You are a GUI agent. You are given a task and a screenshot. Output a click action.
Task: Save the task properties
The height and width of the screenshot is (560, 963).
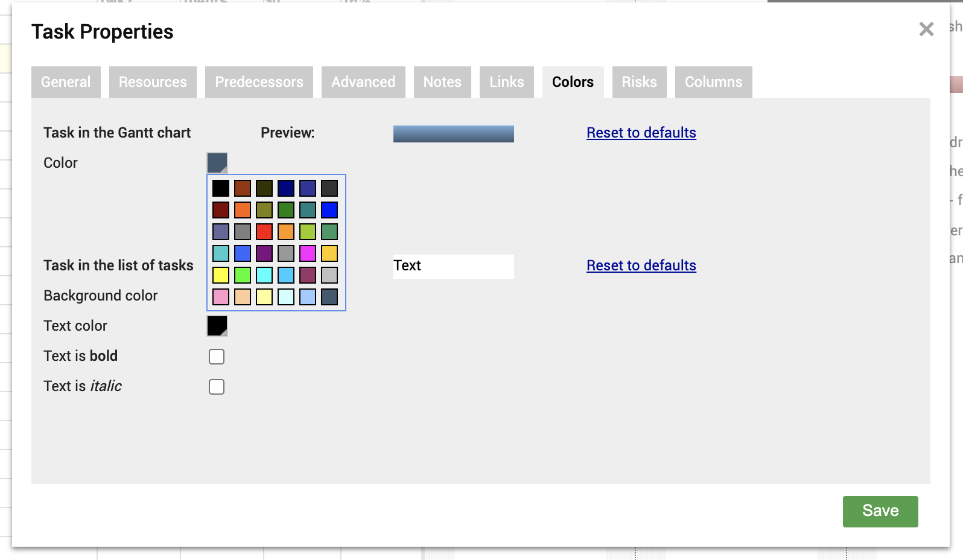(x=880, y=512)
